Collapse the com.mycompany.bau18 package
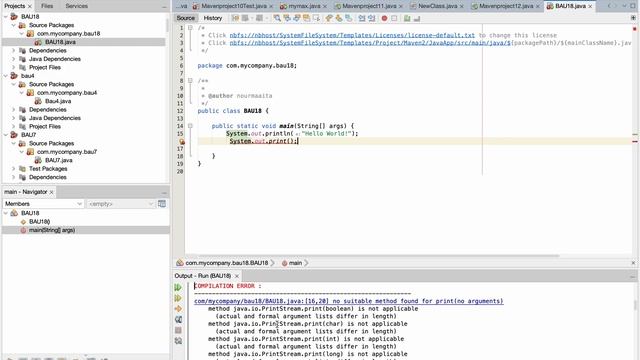Image resolution: width=640 pixels, height=360 pixels. click(22, 33)
